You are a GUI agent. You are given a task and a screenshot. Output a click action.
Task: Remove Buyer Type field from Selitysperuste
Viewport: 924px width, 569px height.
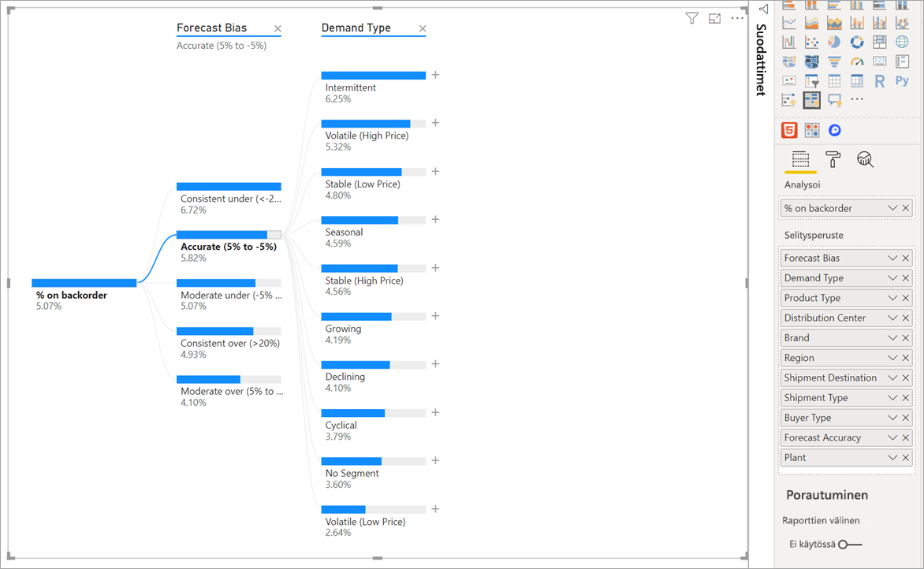[906, 418]
